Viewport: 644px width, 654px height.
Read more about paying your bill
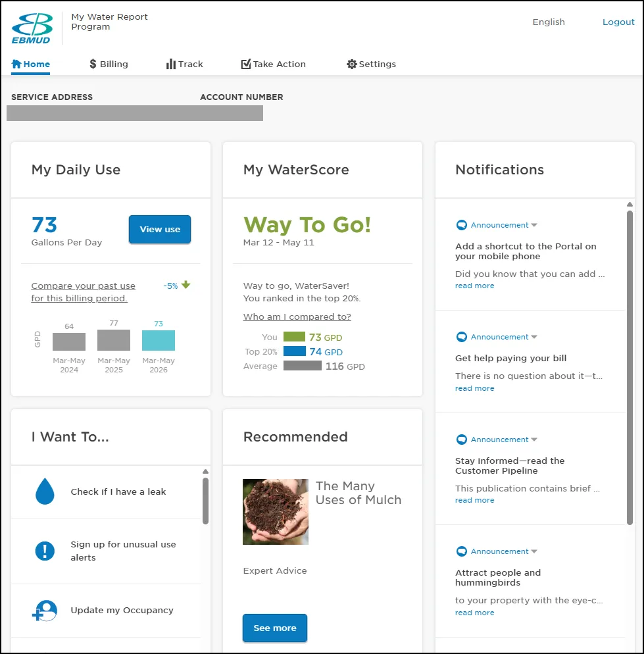coord(475,388)
